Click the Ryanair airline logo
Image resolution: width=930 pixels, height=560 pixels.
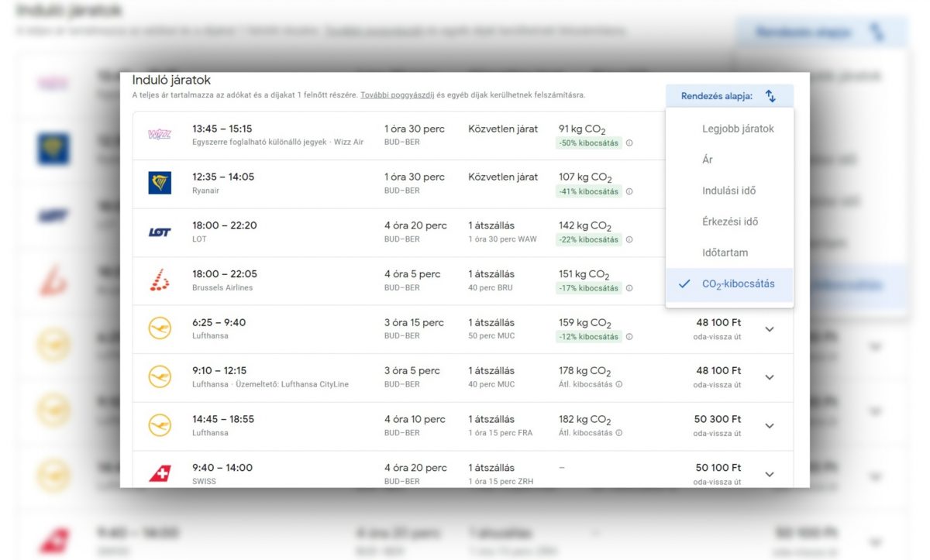[160, 183]
